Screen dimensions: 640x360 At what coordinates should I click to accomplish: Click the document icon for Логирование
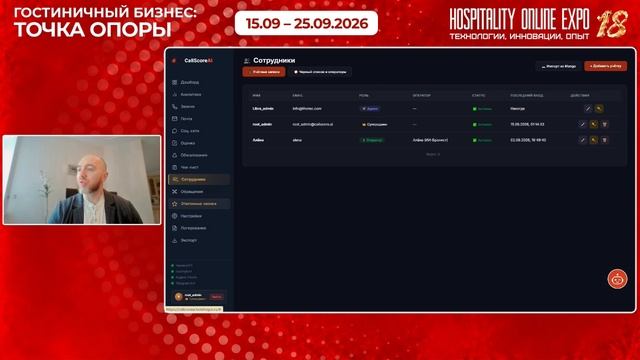[x=175, y=228]
